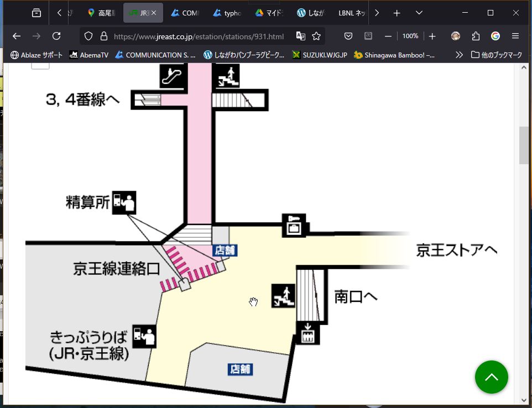This screenshot has width=532, height=408.
Task: Reset zoom by clicking 100% label
Action: tap(410, 36)
